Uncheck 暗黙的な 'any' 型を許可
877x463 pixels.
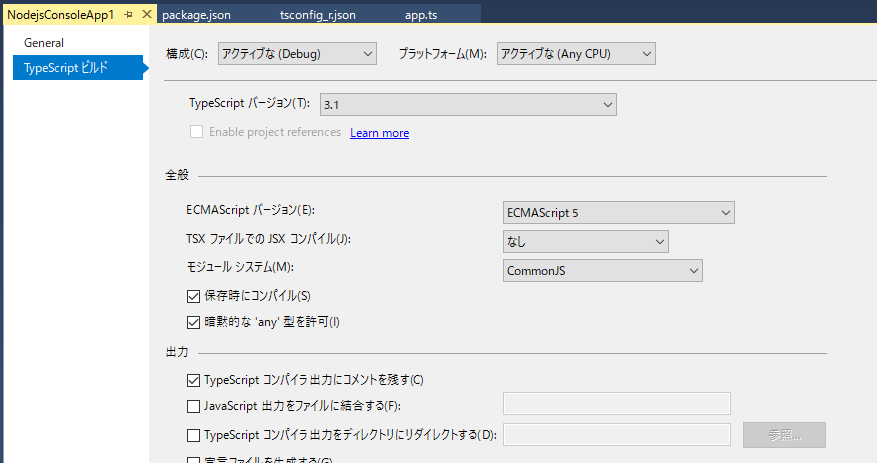(x=194, y=322)
